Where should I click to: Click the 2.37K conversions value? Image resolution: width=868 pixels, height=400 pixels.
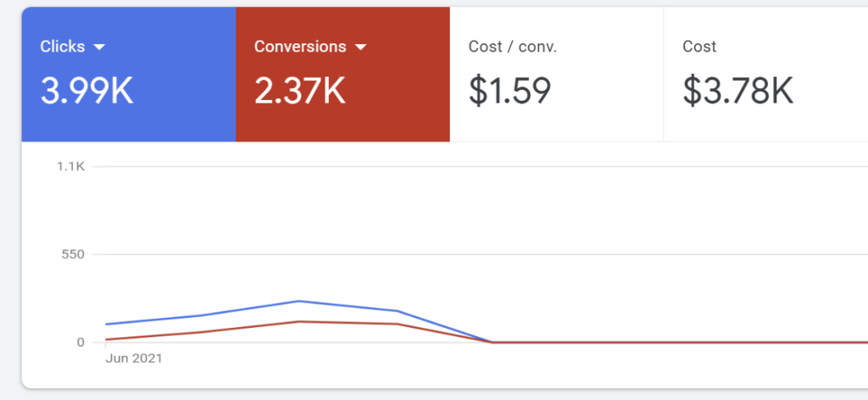(300, 91)
